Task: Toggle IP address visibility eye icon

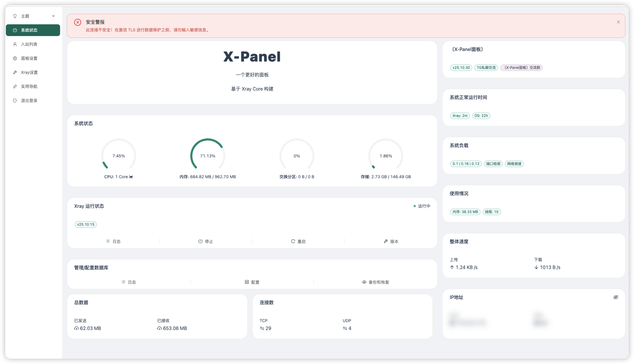Action: coord(616,297)
